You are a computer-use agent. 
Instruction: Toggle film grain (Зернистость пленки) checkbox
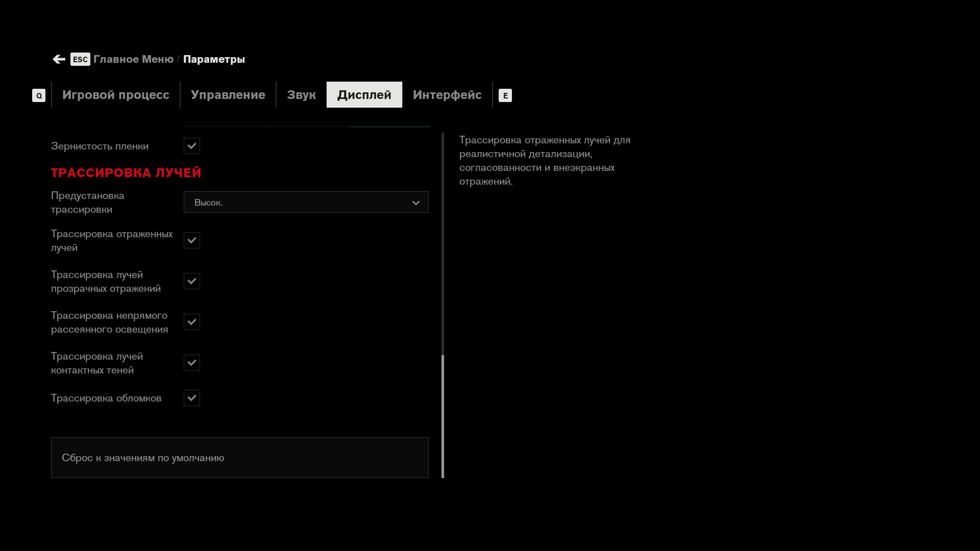click(x=192, y=146)
